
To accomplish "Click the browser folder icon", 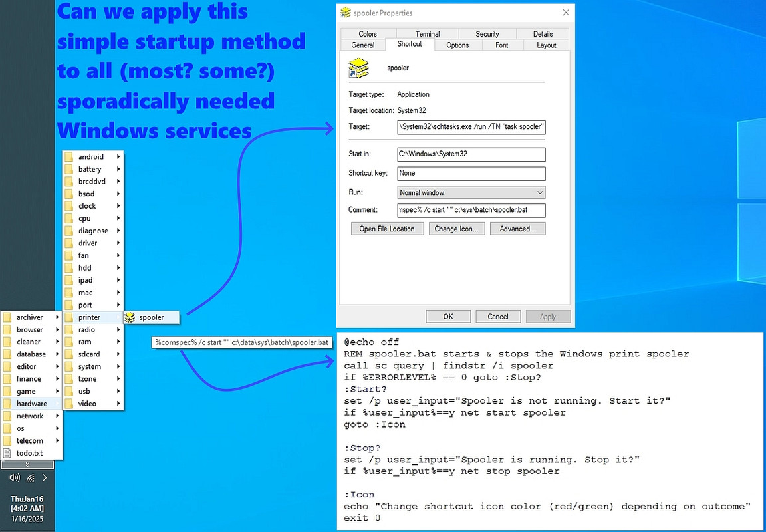I will pyautogui.click(x=7, y=330).
